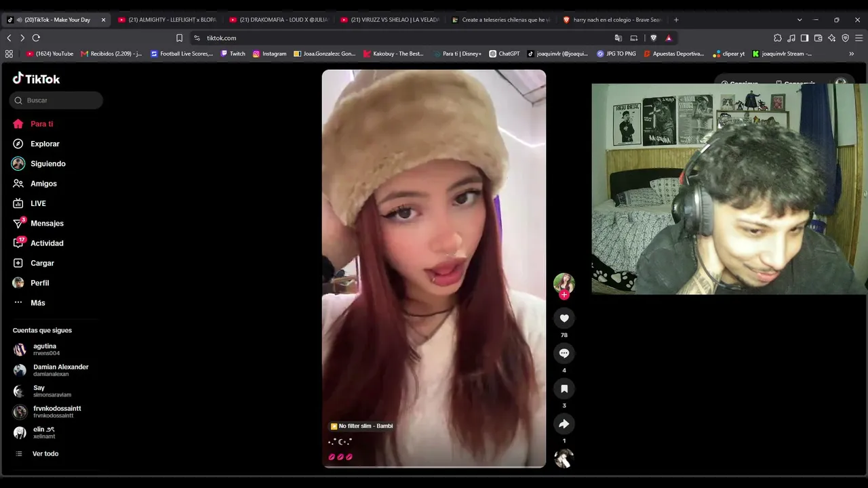
Task: Switch to the harry nach Brave Search tab
Action: pos(612,20)
